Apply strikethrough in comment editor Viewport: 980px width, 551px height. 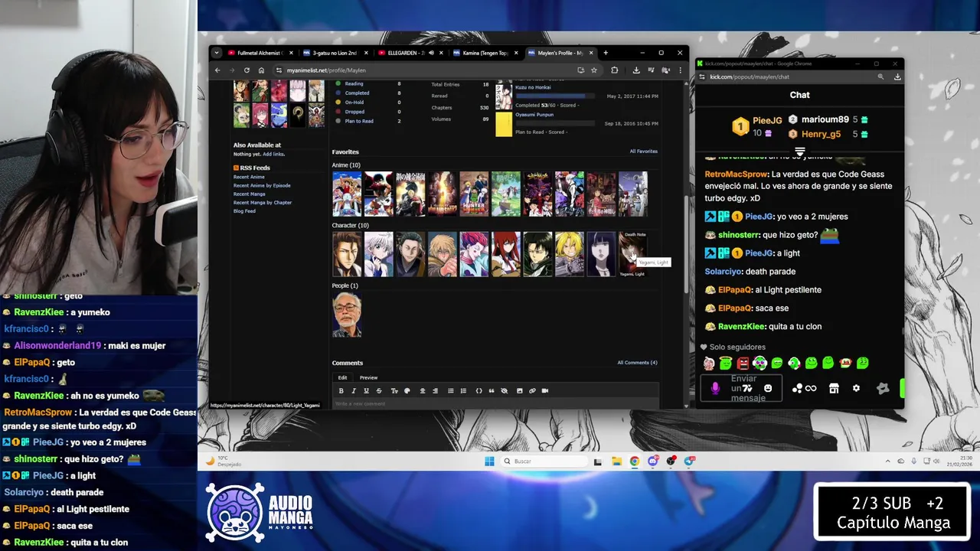[x=379, y=390]
